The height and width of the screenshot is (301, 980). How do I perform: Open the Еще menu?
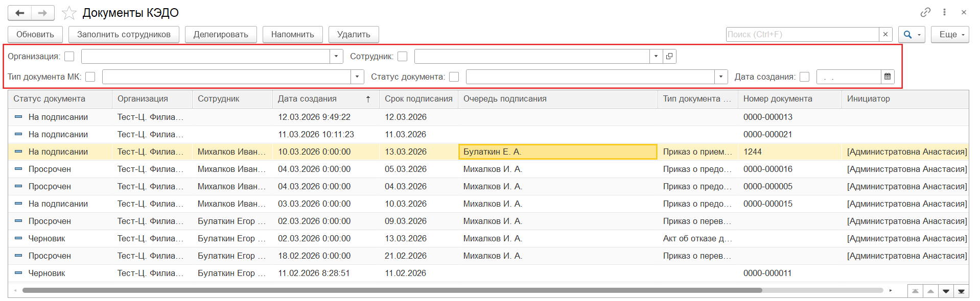[x=949, y=34]
